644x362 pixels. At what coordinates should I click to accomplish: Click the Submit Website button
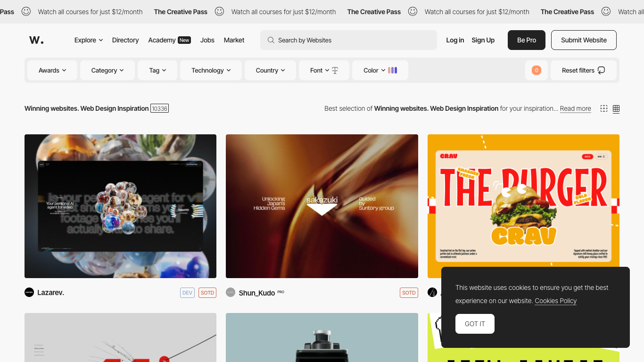click(x=584, y=40)
